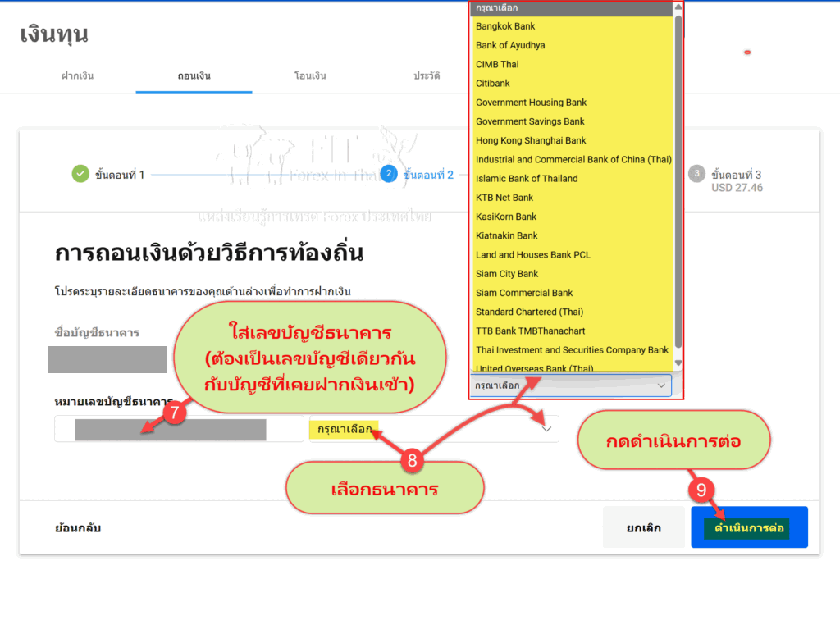The height and width of the screenshot is (634, 840).
Task: Pick Government Savings Bank from list
Action: coord(530,121)
